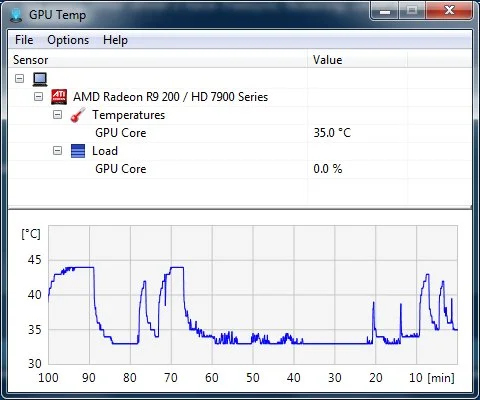The height and width of the screenshot is (400, 480).
Task: Close the GPU Temp window
Action: click(x=449, y=12)
